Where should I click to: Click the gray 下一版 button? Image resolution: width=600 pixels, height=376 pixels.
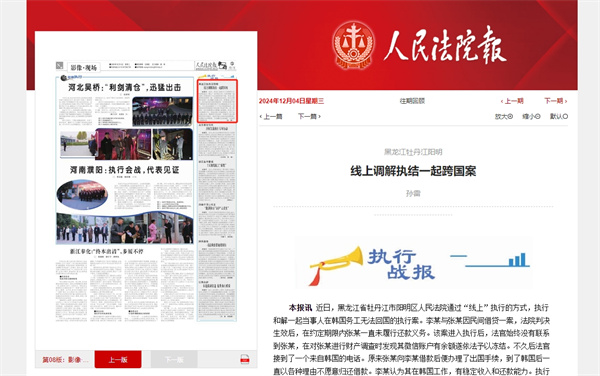click(x=174, y=360)
